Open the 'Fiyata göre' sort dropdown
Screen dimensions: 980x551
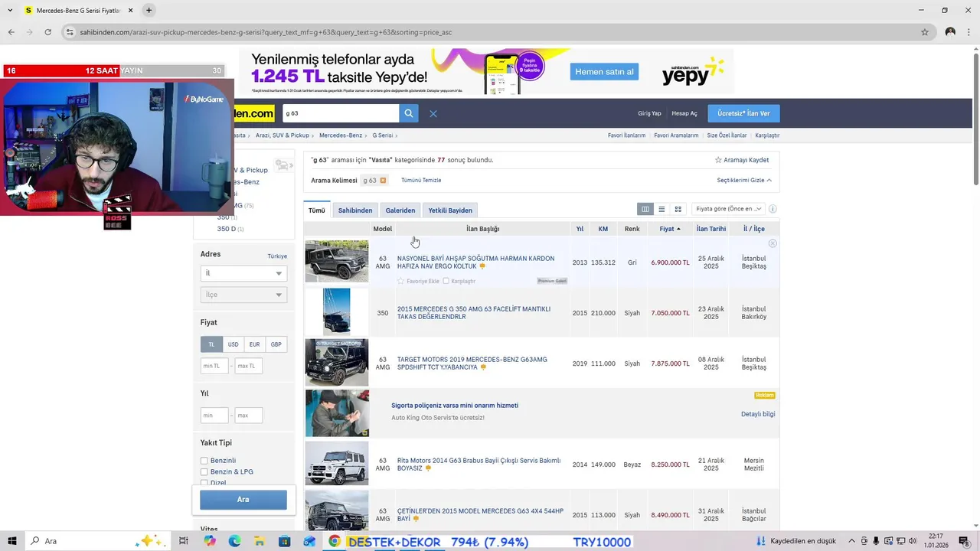tap(729, 209)
